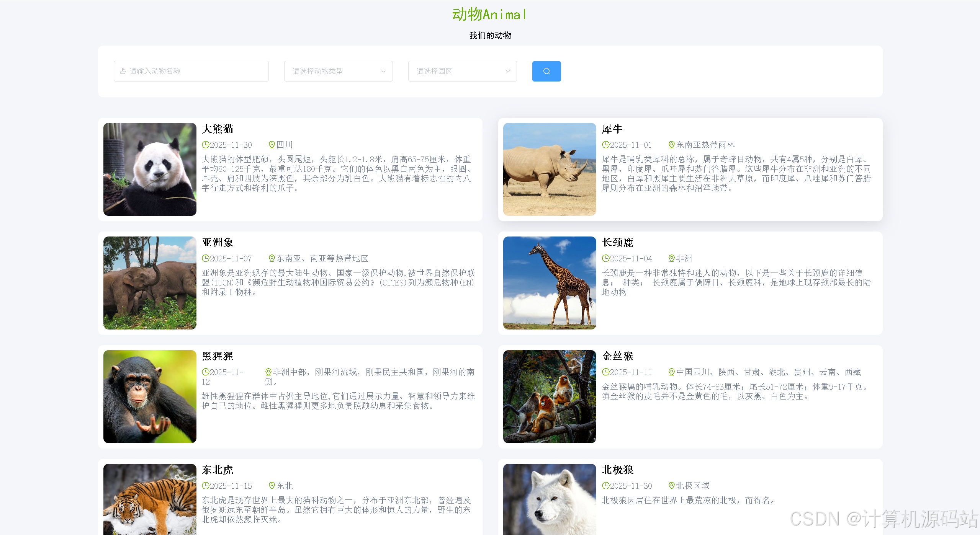Click the date 2025-11-11 on 金丝猴 card
980x535 pixels.
click(631, 372)
